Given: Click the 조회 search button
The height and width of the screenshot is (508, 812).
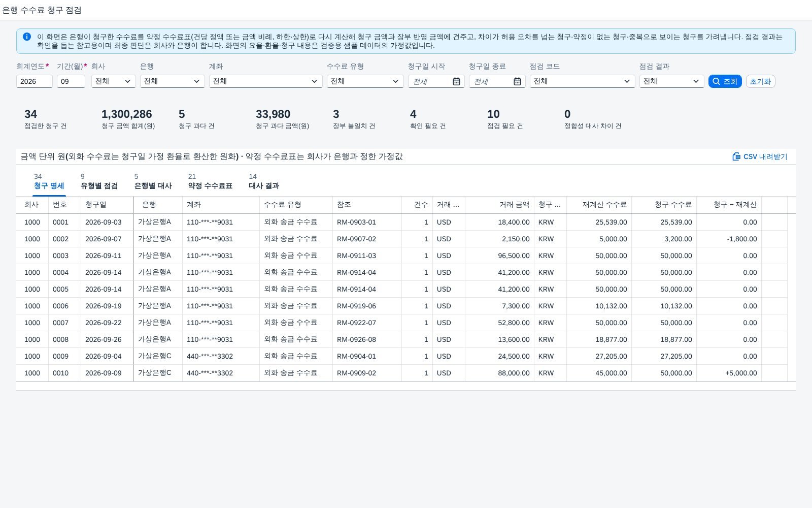Looking at the screenshot, I should coord(725,81).
